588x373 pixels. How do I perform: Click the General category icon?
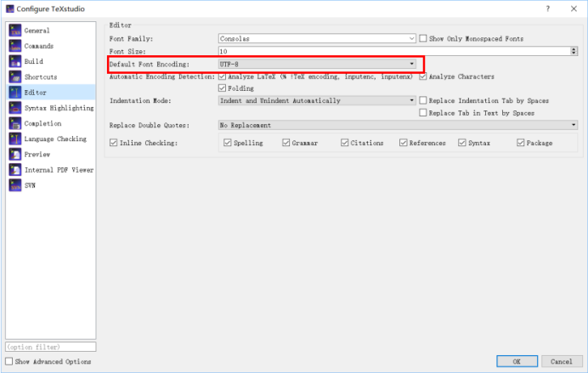tap(15, 31)
